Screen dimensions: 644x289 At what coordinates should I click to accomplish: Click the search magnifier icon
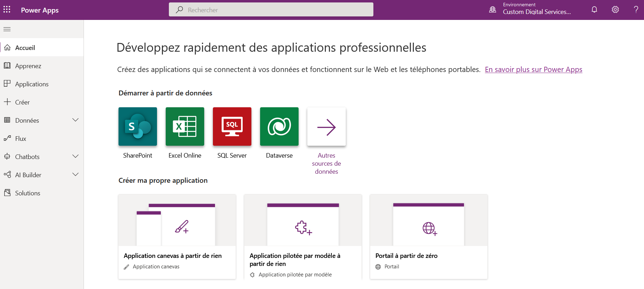coord(179,10)
